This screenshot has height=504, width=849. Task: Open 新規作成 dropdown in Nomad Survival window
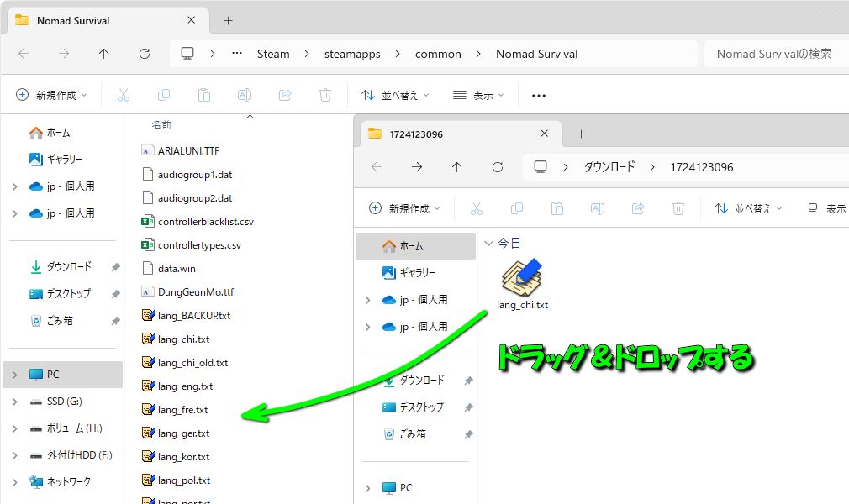click(x=51, y=95)
